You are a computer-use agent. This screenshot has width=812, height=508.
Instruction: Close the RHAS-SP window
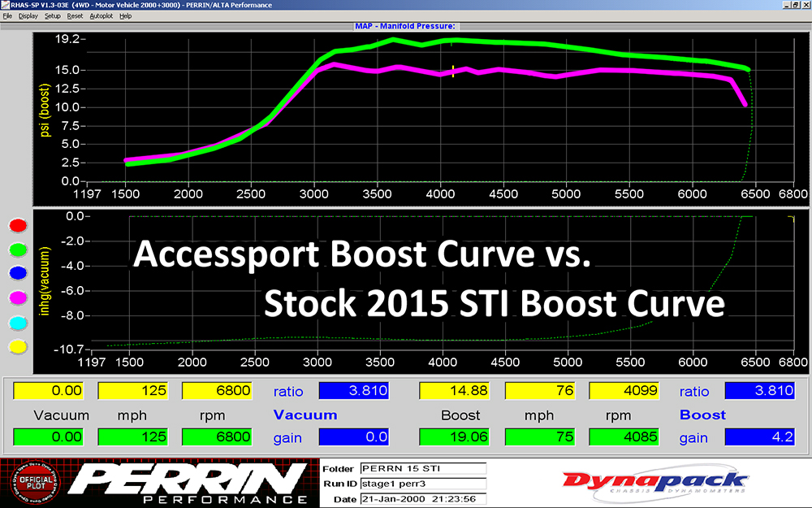[806, 5]
